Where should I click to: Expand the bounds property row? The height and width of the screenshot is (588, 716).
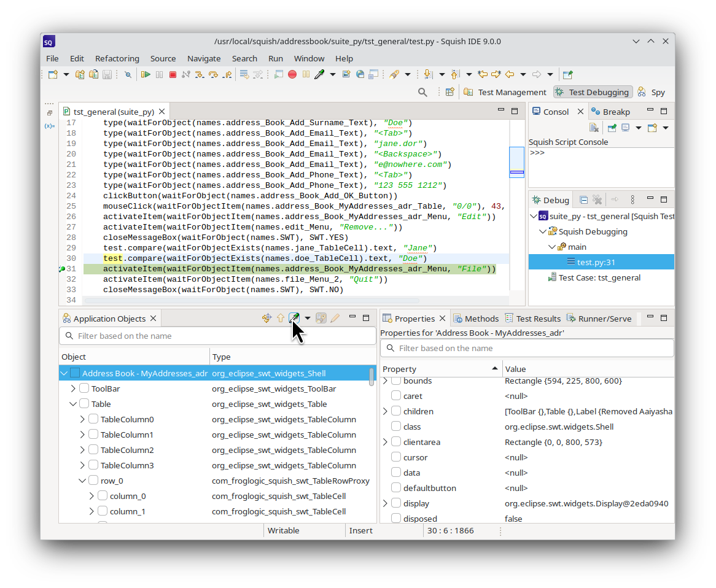coord(386,381)
